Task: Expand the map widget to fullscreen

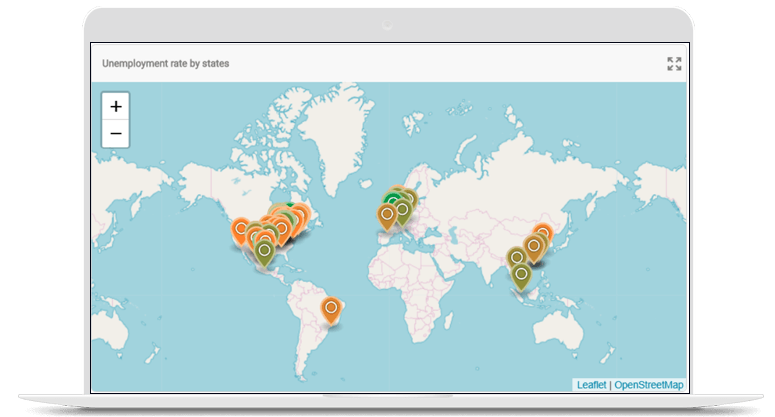Action: [x=674, y=64]
